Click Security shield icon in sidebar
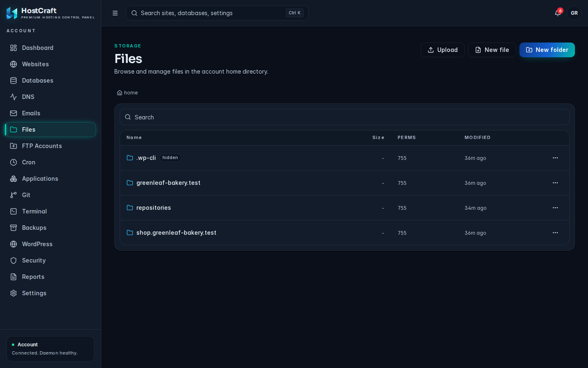Viewport: 588px width, 368px height. [13, 260]
